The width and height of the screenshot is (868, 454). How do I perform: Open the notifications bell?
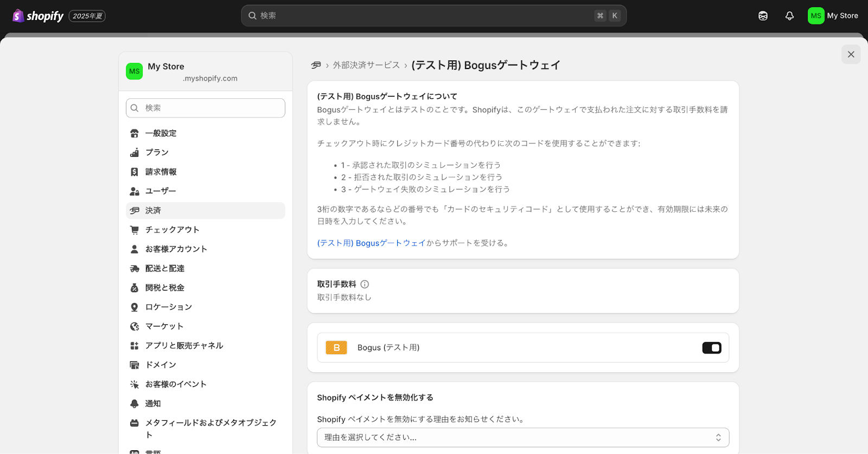(789, 16)
